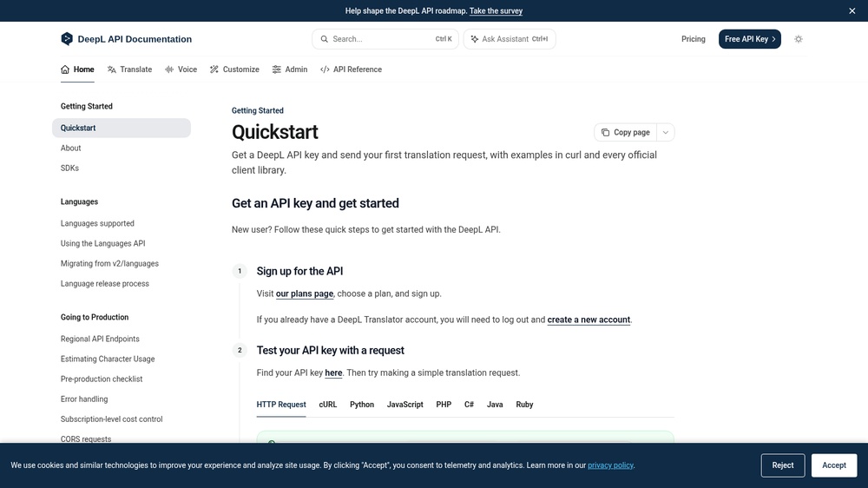Click the Admin sliders icon
The image size is (868, 488).
pyautogui.click(x=276, y=69)
